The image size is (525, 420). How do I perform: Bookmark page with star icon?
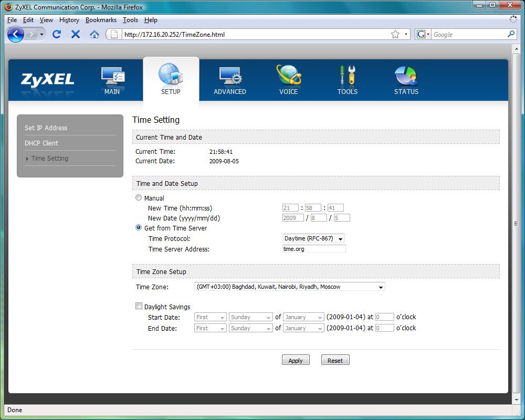point(395,34)
